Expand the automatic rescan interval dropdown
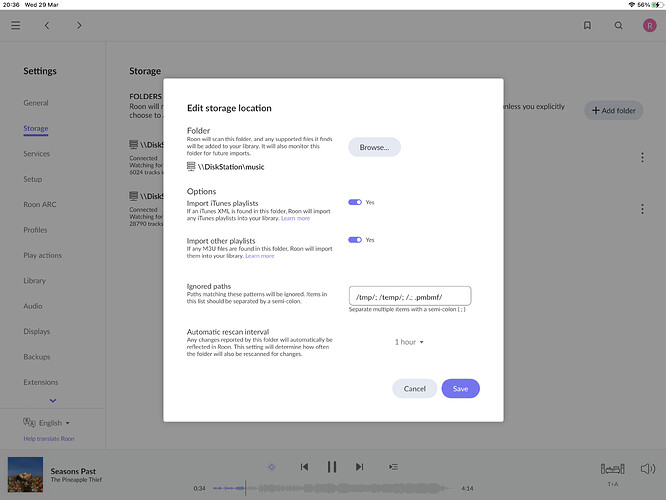 click(x=409, y=342)
